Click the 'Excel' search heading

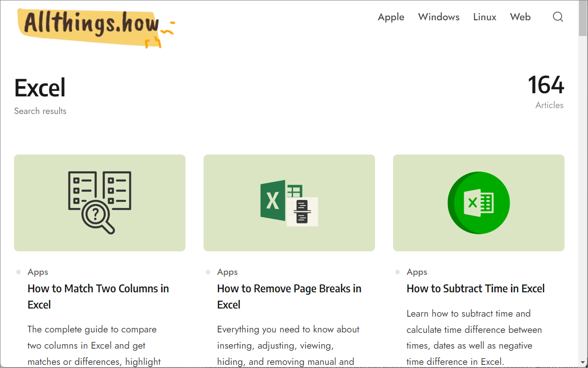click(40, 88)
